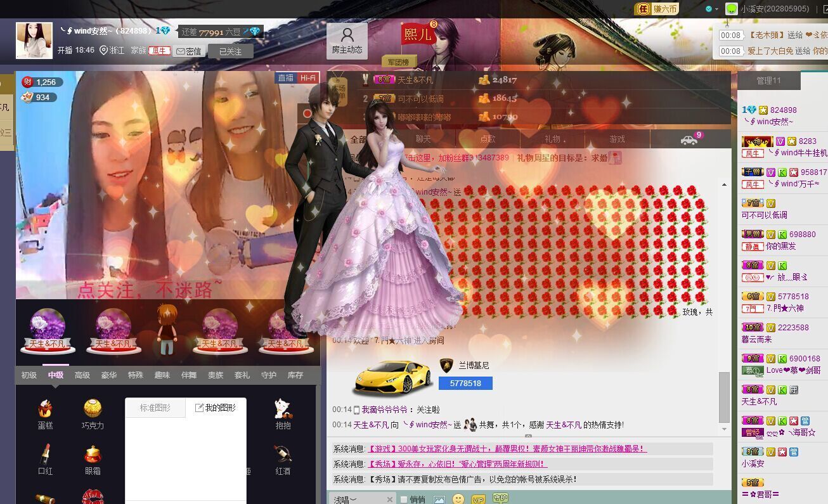The image size is (828, 504).
Task: Switch chat to the 聊天 tab
Action: coord(423,139)
